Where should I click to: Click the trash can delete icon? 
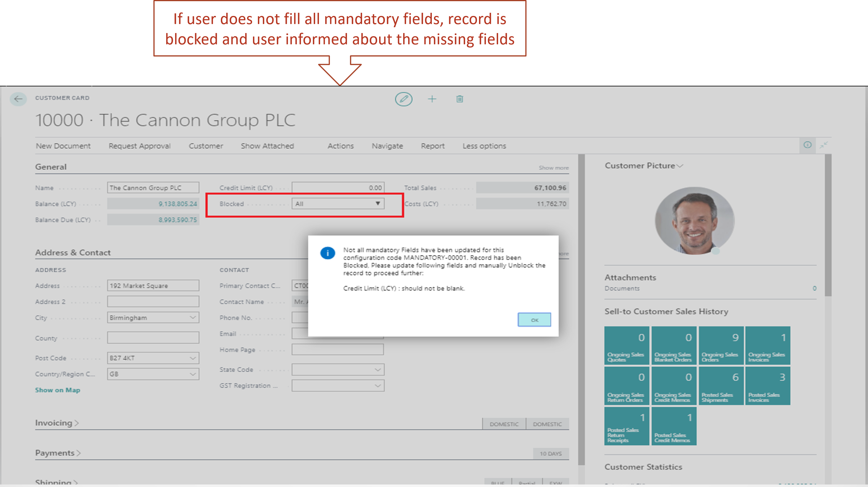pyautogui.click(x=460, y=99)
